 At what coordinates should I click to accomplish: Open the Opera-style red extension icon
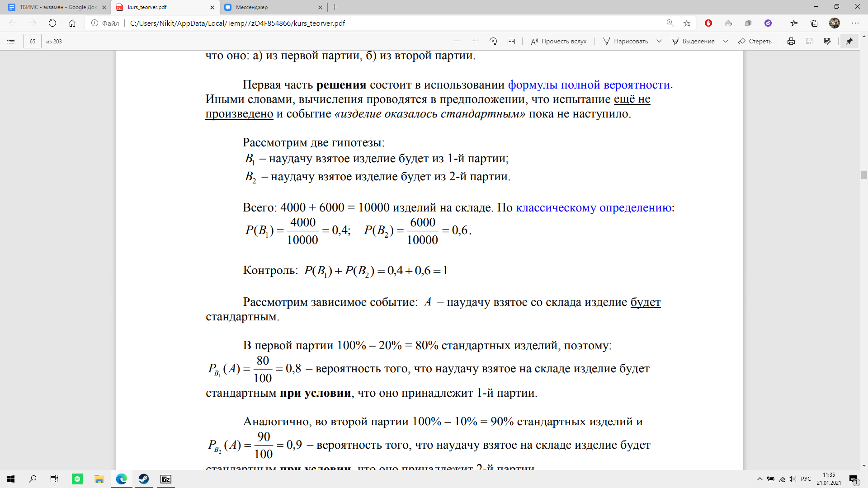pos(708,23)
